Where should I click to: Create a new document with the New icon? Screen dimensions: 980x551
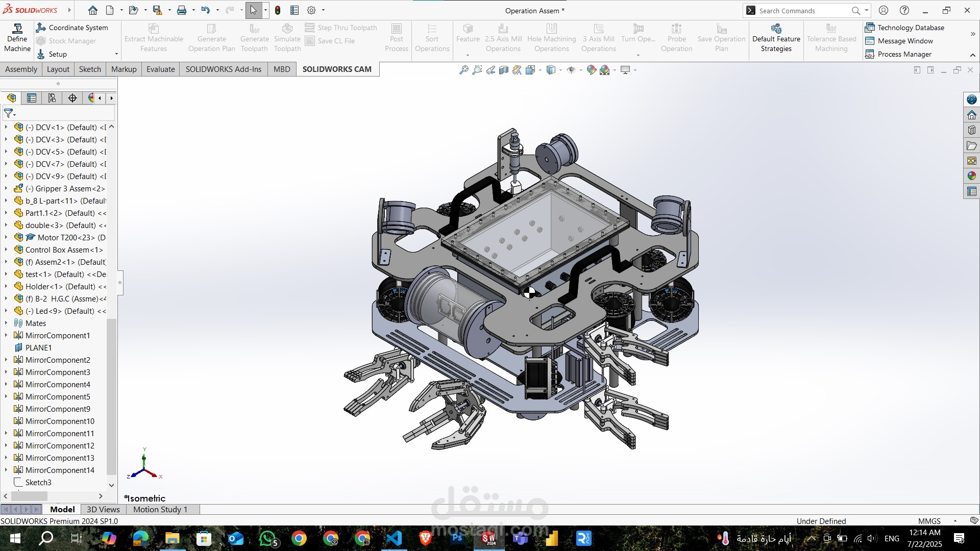pyautogui.click(x=110, y=10)
